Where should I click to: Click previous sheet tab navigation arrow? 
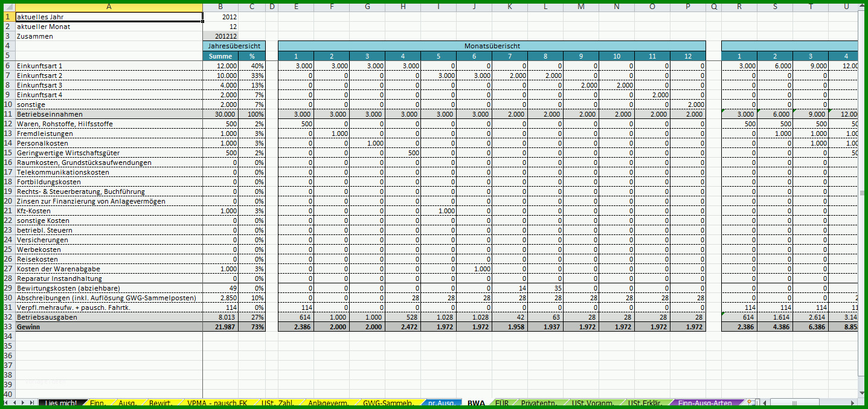point(15,402)
